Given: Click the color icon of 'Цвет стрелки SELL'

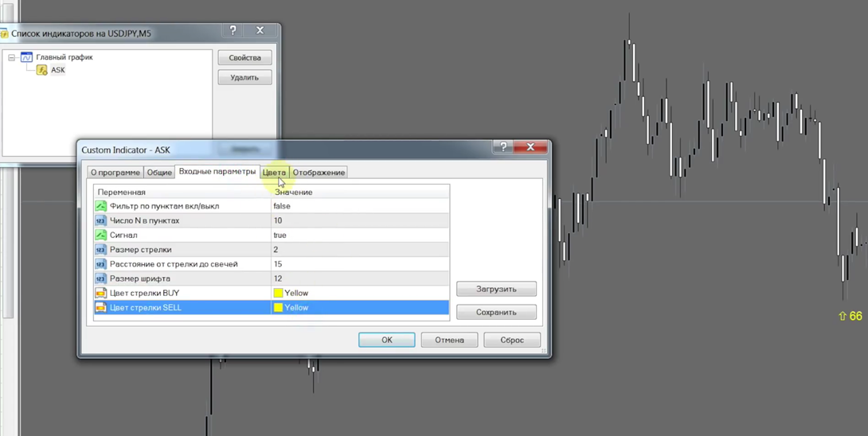Looking at the screenshot, I should (x=100, y=308).
